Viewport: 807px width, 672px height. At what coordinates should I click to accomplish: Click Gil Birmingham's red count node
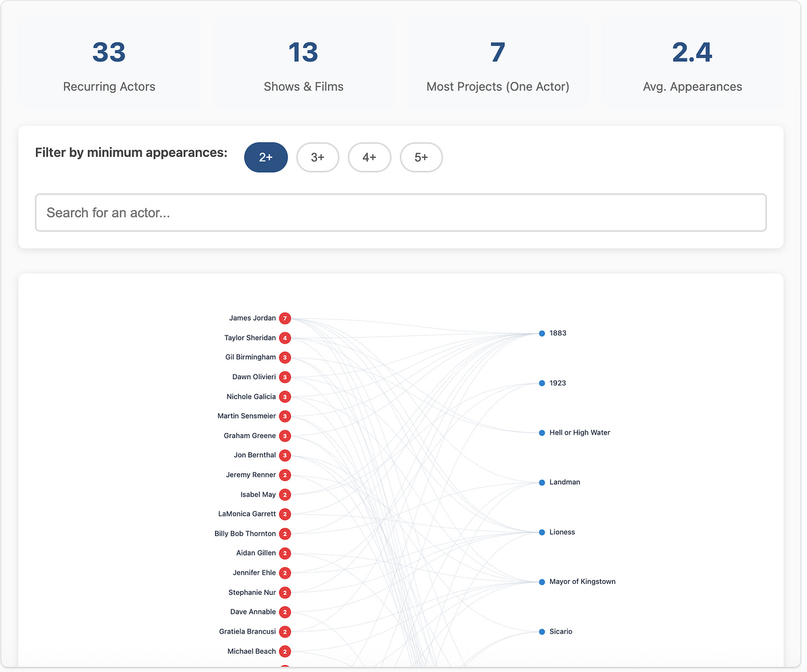[x=285, y=358]
